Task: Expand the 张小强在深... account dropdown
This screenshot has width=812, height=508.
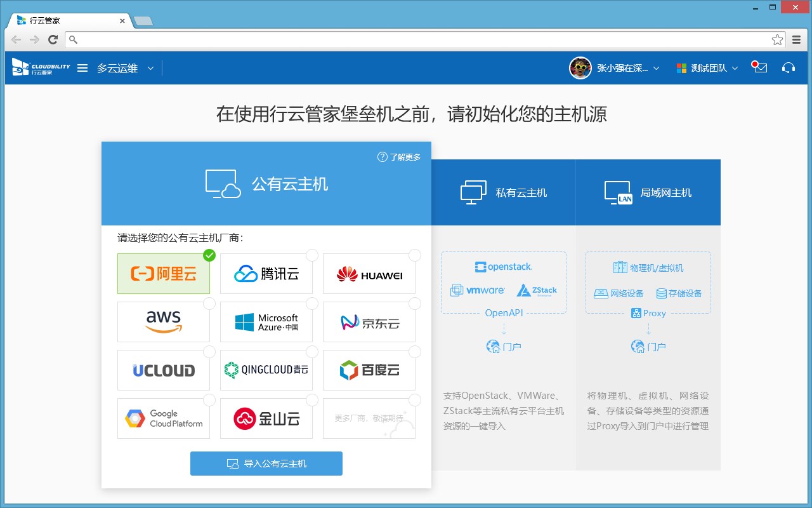Action: click(656, 68)
